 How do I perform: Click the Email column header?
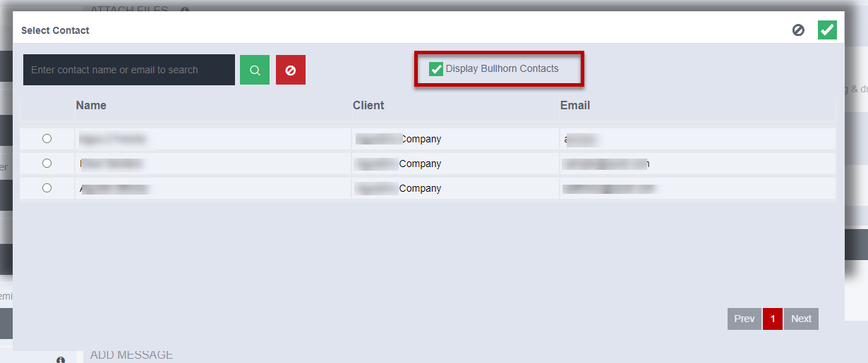(x=575, y=106)
